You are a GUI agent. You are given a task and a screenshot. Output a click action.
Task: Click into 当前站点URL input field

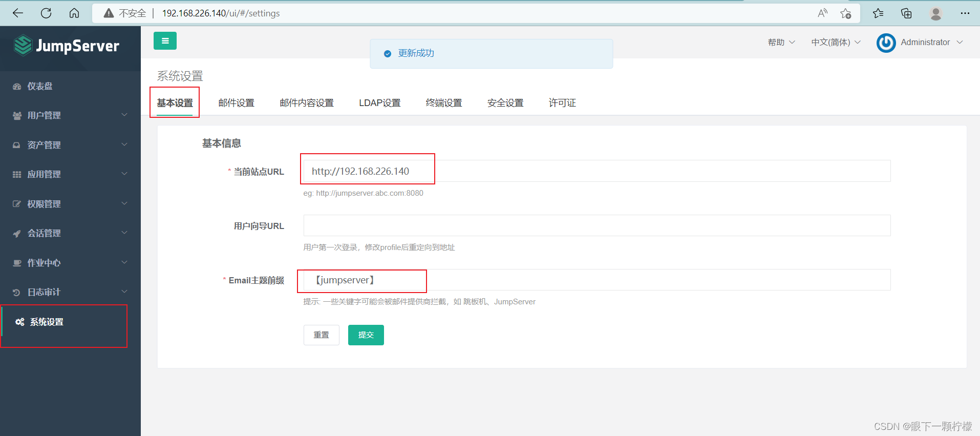(x=597, y=171)
